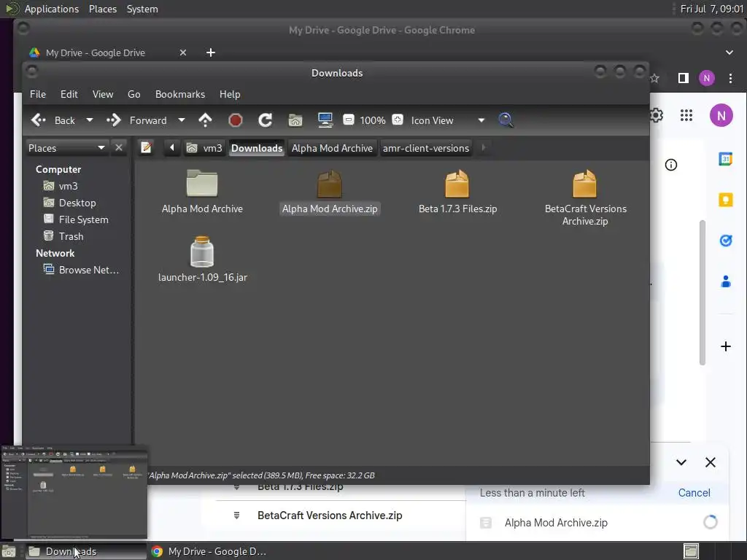This screenshot has width=747, height=560.
Task: Open the Bookmarks menu
Action: (x=180, y=94)
